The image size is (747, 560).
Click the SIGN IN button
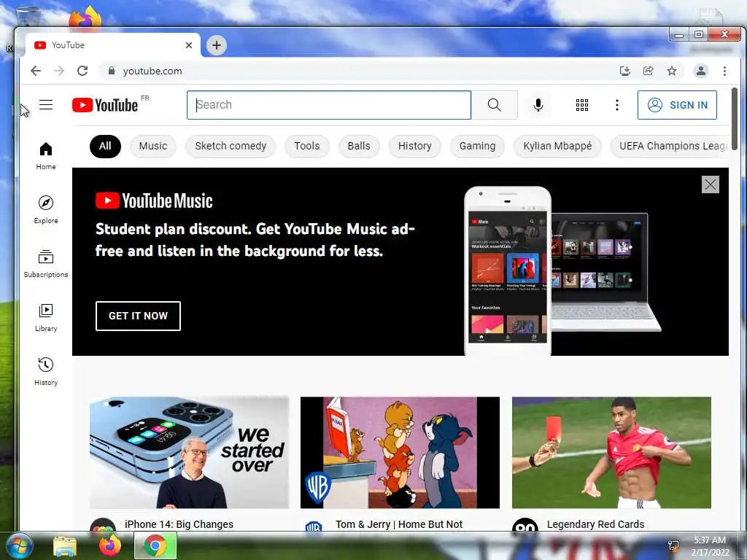coord(677,105)
